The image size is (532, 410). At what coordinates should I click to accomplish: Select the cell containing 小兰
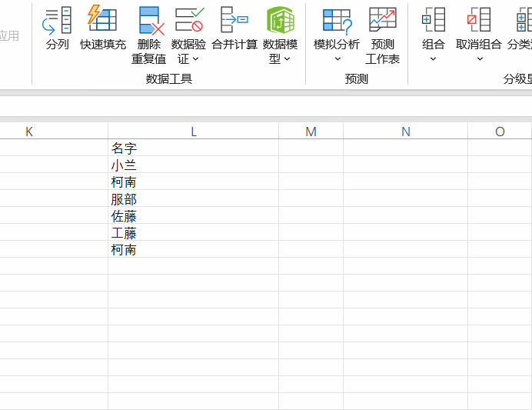point(192,165)
